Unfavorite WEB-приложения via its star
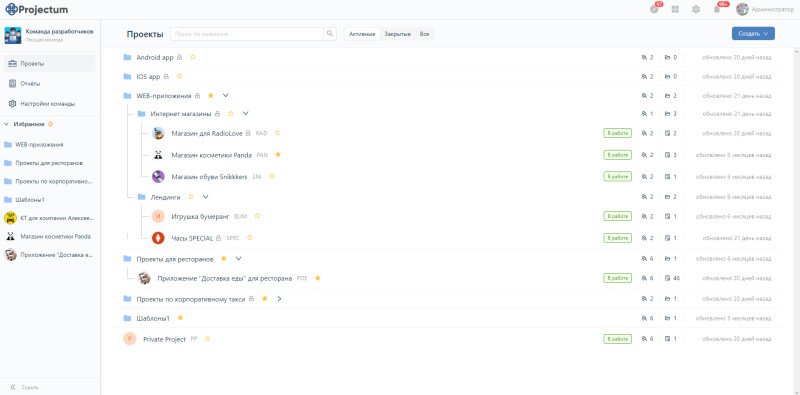The height and width of the screenshot is (395, 800). [x=211, y=95]
